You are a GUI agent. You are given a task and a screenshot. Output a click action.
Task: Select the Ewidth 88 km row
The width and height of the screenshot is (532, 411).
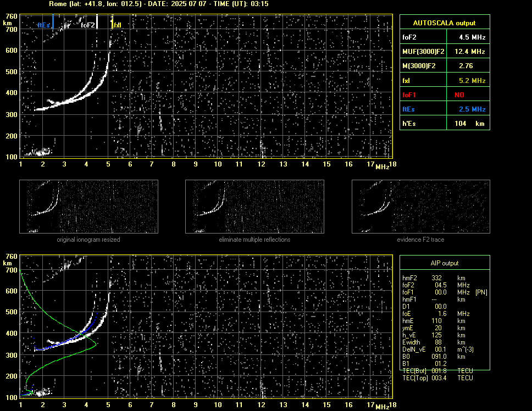(x=434, y=342)
